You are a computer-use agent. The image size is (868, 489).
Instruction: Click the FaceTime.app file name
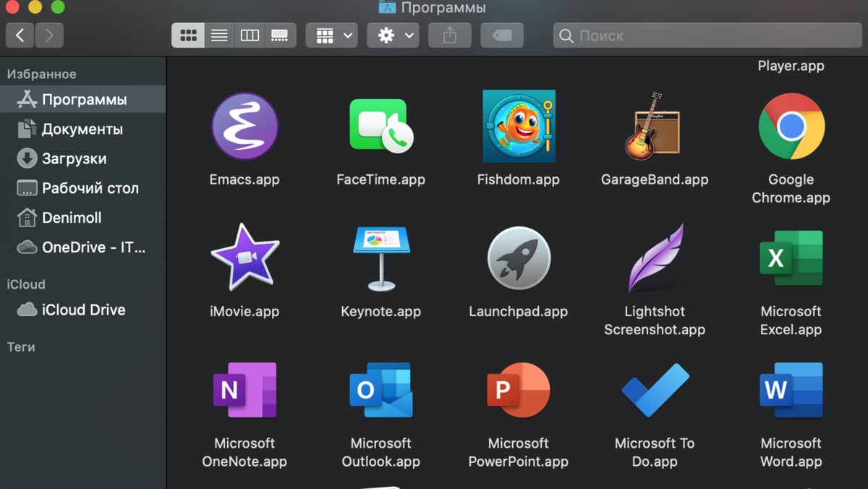pyautogui.click(x=380, y=179)
